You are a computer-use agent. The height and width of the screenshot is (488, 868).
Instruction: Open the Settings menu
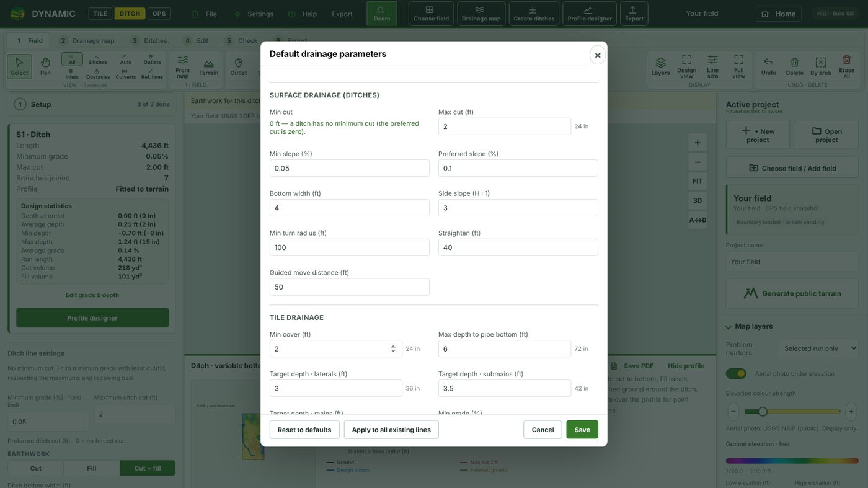pos(254,14)
